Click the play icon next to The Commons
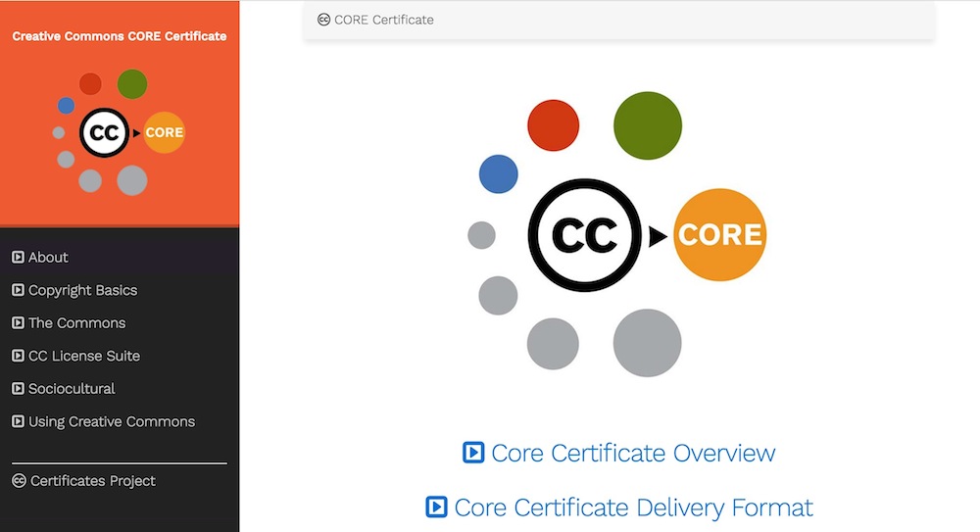The image size is (980, 532). coord(18,323)
